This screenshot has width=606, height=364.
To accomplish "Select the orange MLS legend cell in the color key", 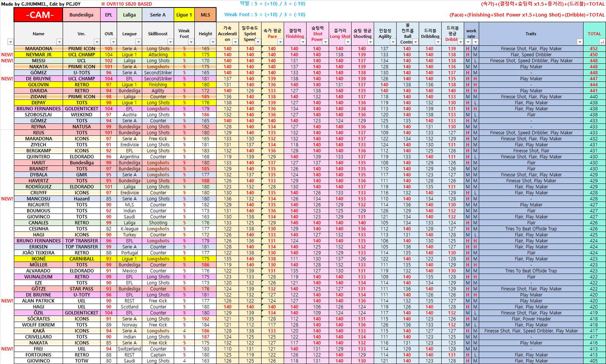I will coord(205,15).
